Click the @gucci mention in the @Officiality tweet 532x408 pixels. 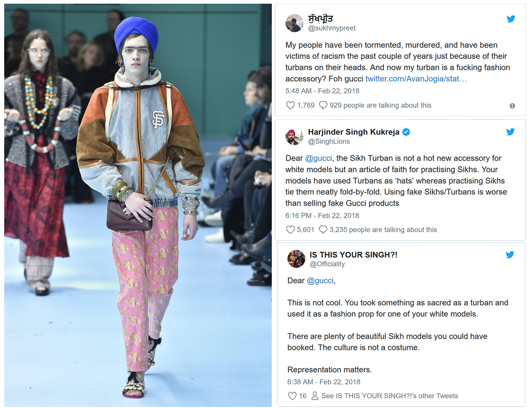click(320, 281)
